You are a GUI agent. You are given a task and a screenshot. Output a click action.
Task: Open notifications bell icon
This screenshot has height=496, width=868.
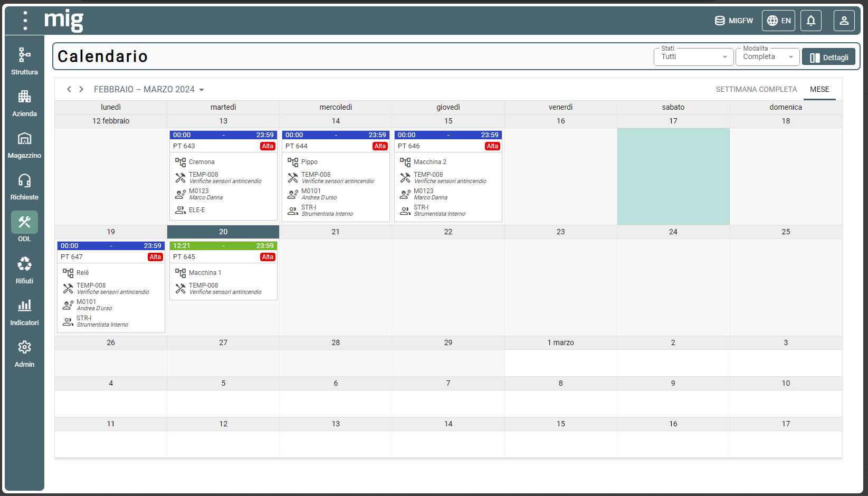point(811,21)
